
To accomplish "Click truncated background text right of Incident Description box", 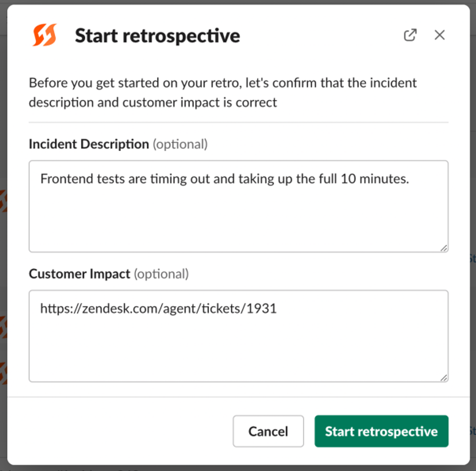I will (x=473, y=259).
